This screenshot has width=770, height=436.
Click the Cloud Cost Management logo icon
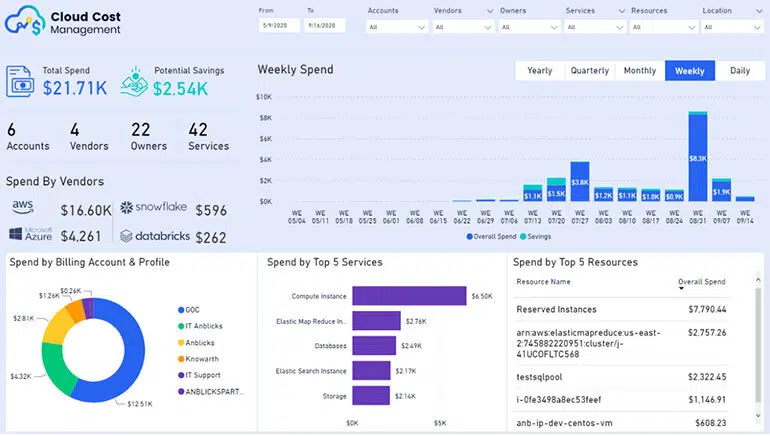coord(25,21)
